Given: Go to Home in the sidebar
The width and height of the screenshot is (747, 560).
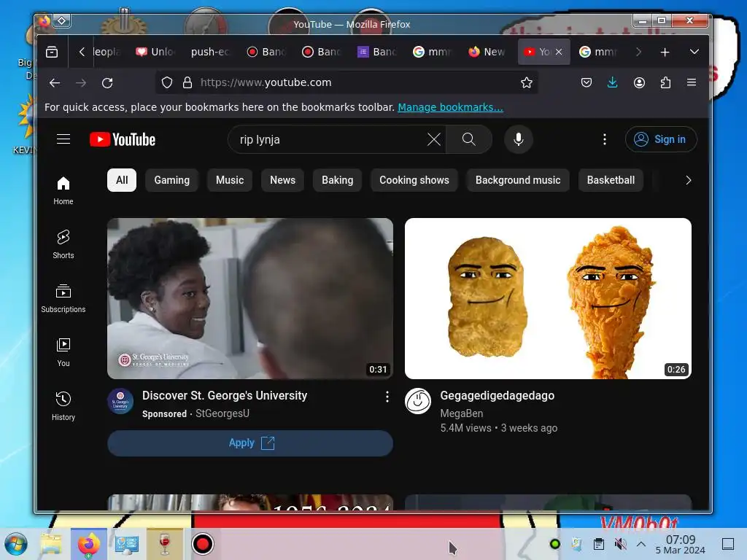Looking at the screenshot, I should coord(63,190).
